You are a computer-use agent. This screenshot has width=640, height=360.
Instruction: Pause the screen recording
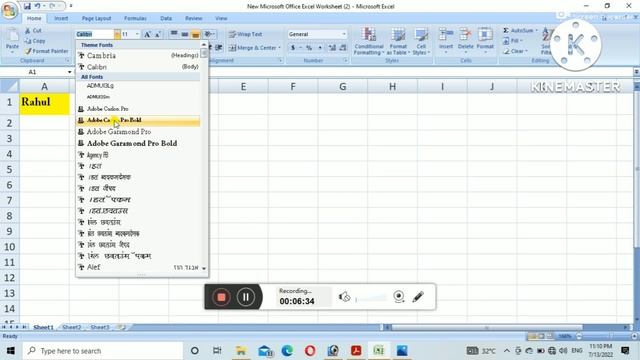[246, 297]
